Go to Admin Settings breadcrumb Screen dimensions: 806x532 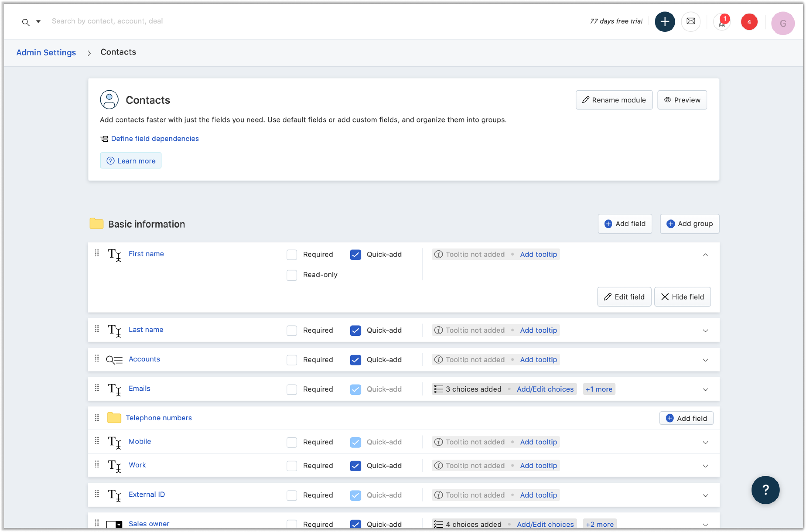click(46, 53)
